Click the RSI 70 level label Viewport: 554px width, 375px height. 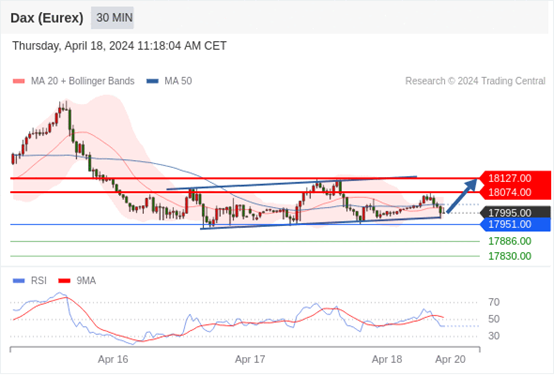[x=494, y=303]
